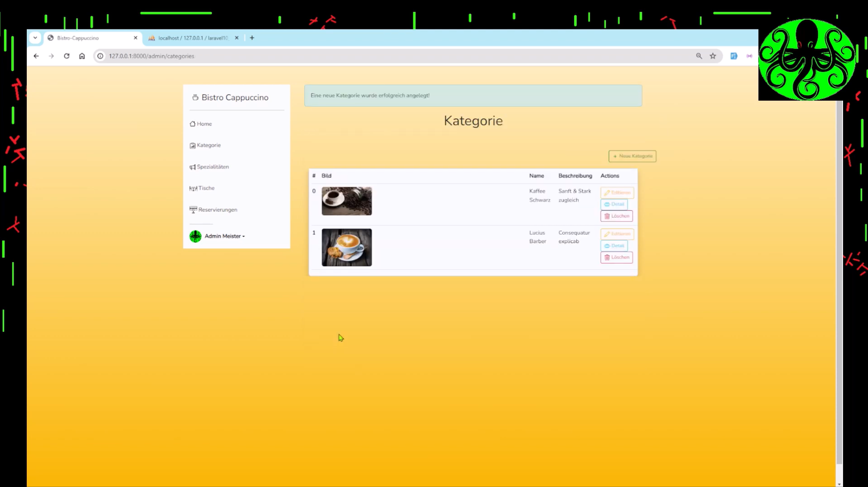Open a new browser tab
The image size is (868, 487).
[252, 38]
